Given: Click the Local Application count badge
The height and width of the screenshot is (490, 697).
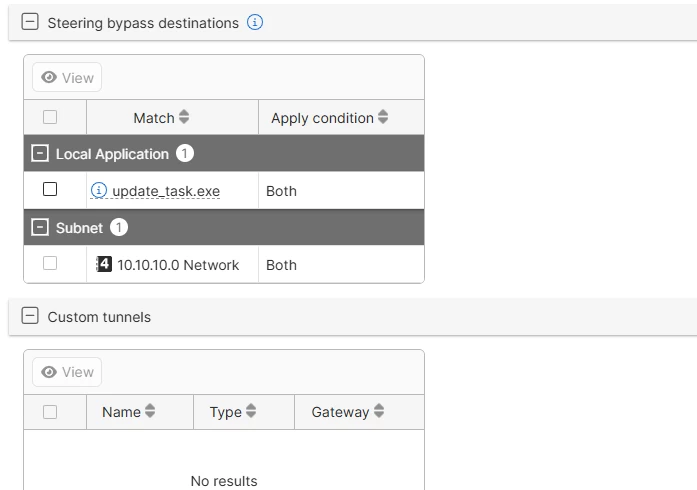Looking at the screenshot, I should (184, 153).
